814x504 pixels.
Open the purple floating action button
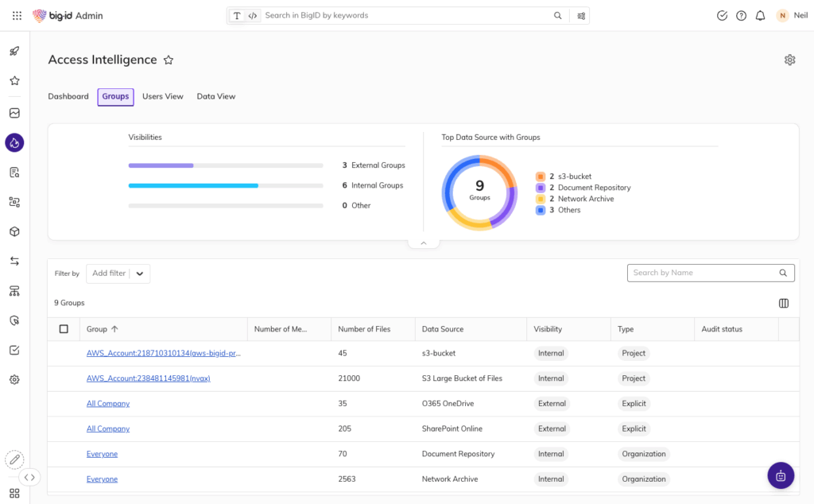click(781, 475)
